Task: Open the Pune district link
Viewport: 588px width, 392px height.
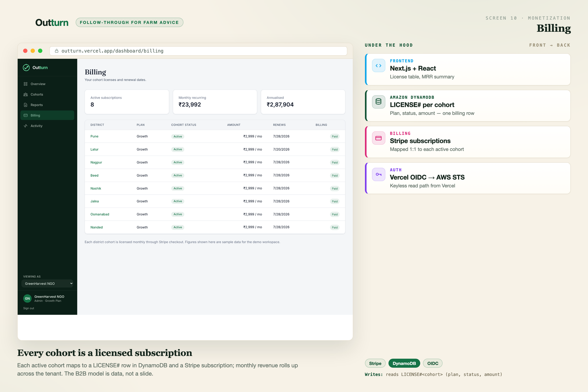Action: pos(94,136)
